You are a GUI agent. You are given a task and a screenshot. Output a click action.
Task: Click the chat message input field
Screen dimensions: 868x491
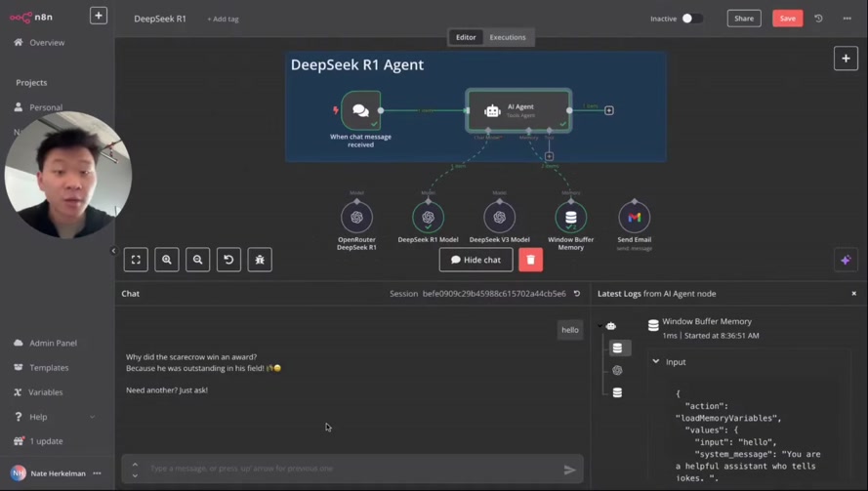click(352, 469)
